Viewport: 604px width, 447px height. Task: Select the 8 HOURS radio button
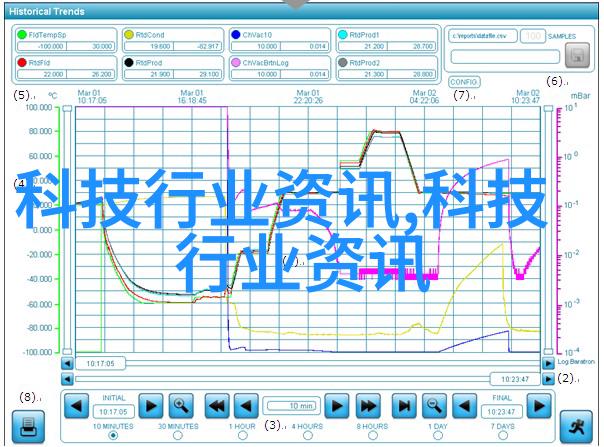(372, 436)
